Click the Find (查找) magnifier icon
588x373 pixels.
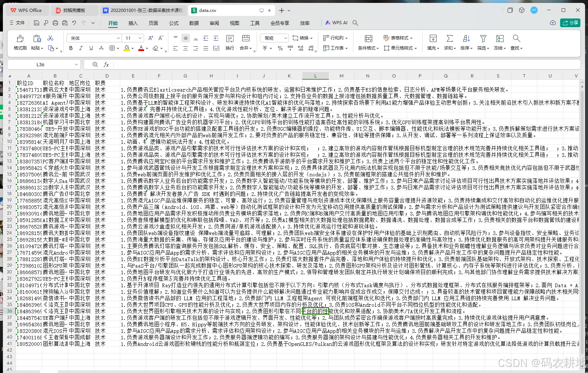coord(516,38)
